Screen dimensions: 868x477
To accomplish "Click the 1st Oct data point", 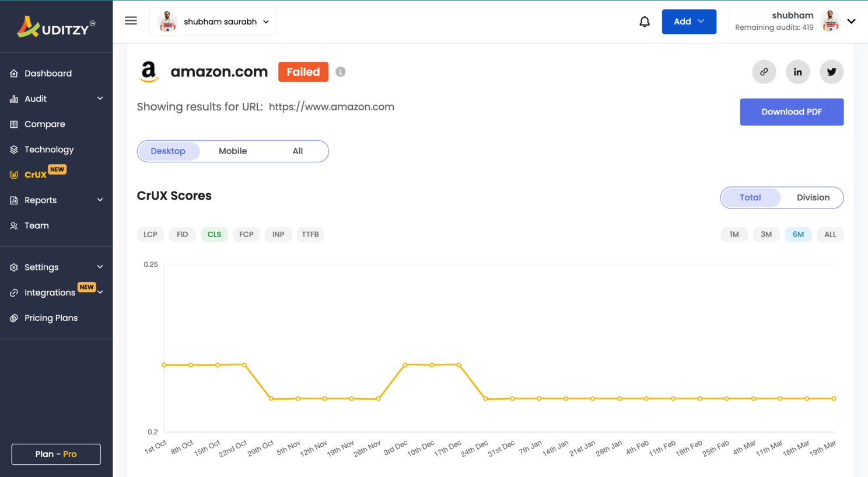I will point(164,365).
